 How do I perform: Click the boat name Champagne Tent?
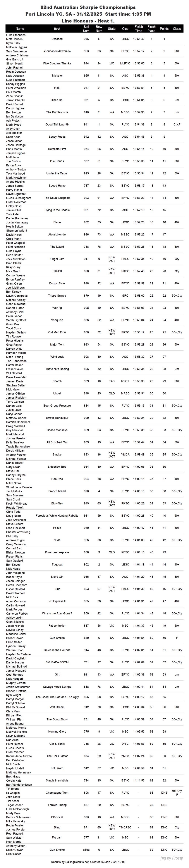(x=57, y=792)
